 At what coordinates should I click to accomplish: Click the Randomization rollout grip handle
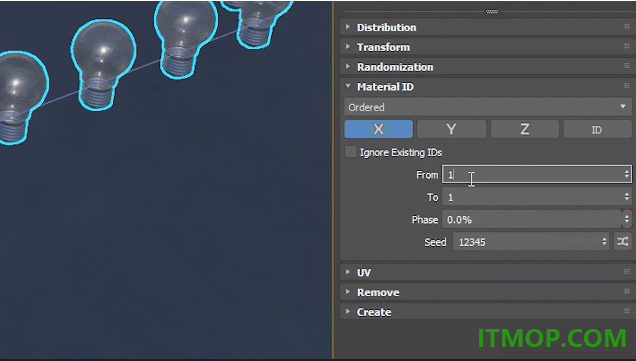627,66
